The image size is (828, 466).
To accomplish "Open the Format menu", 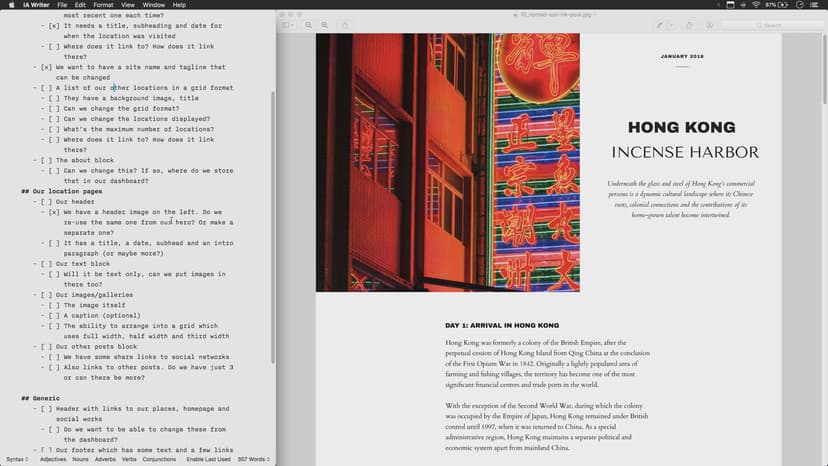I will (103, 5).
